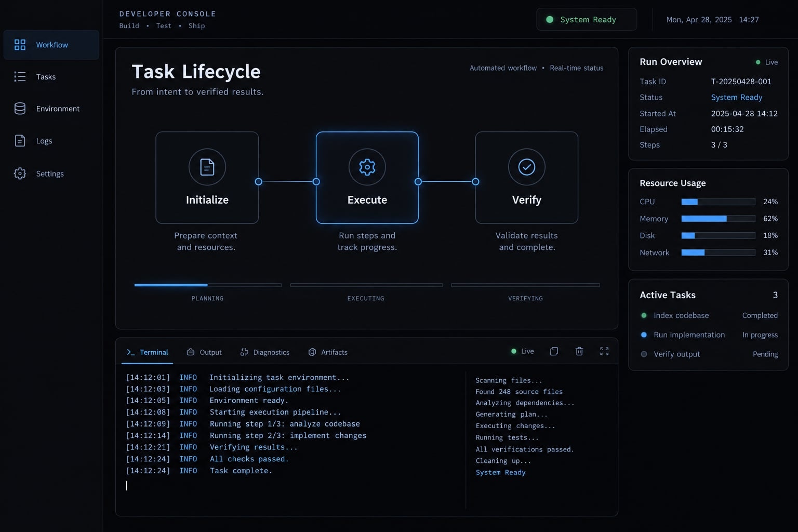The height and width of the screenshot is (532, 798).
Task: Click log line 'Starting execution pipeline...'
Action: (275, 412)
